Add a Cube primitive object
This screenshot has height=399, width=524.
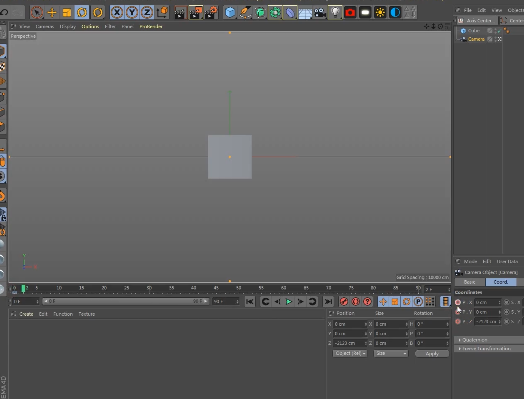click(230, 13)
